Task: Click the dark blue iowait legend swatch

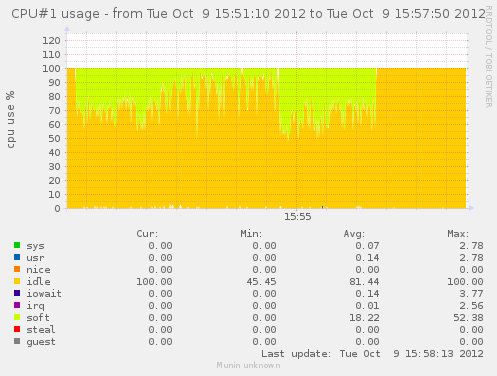Action: coord(17,293)
